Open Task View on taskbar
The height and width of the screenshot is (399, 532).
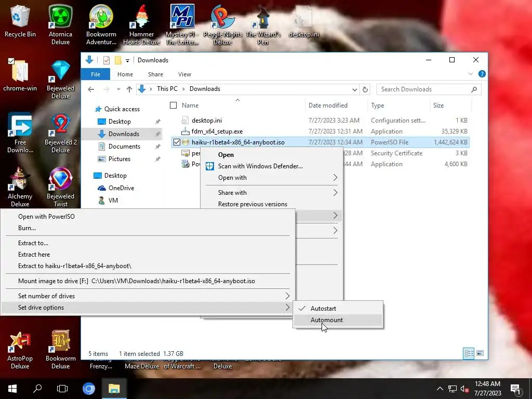(x=62, y=389)
